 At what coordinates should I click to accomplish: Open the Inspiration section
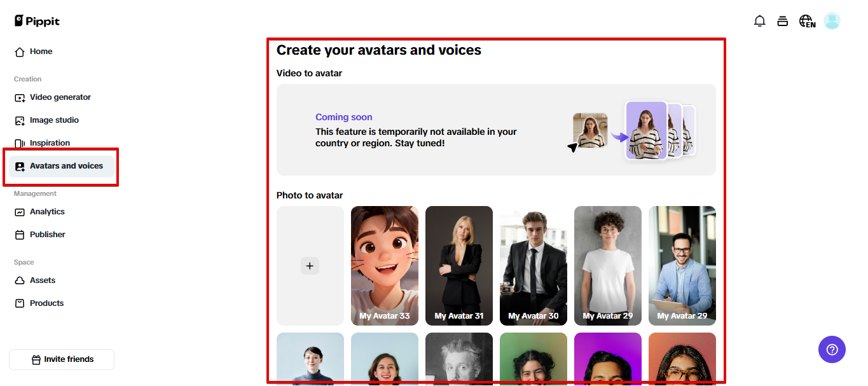coord(49,142)
